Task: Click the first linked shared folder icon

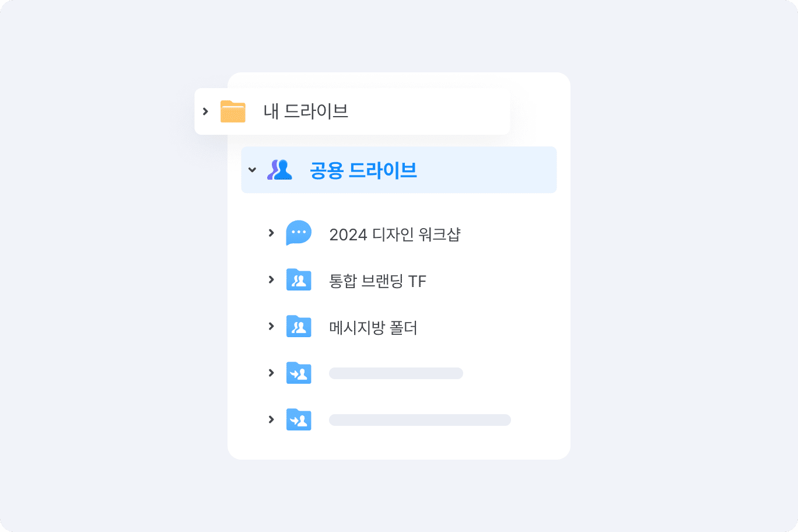Action: (299, 373)
